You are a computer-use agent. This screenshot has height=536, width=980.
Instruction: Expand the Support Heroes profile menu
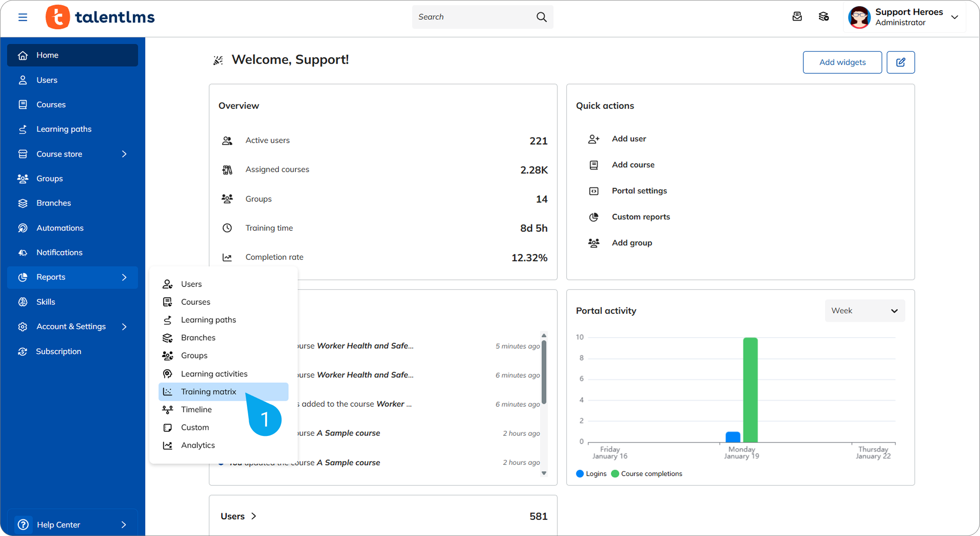coord(954,17)
